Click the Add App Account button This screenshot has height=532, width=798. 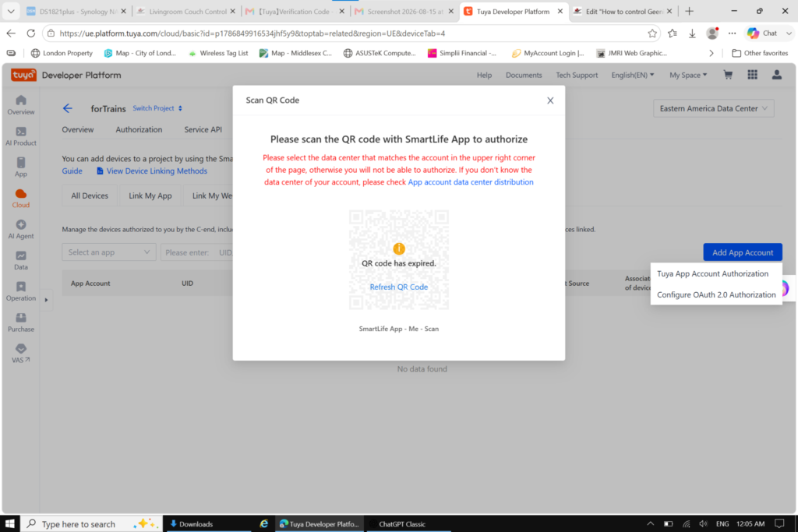pyautogui.click(x=743, y=252)
